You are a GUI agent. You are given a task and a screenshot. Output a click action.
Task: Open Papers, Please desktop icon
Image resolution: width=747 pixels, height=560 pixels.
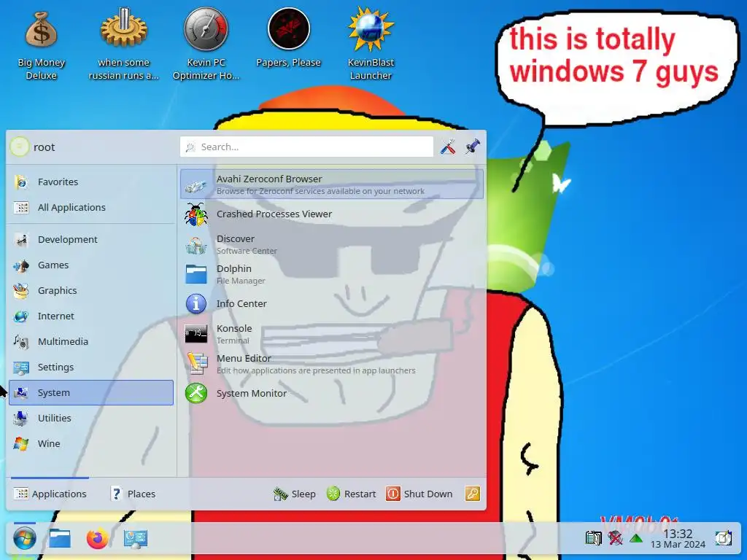288,38
